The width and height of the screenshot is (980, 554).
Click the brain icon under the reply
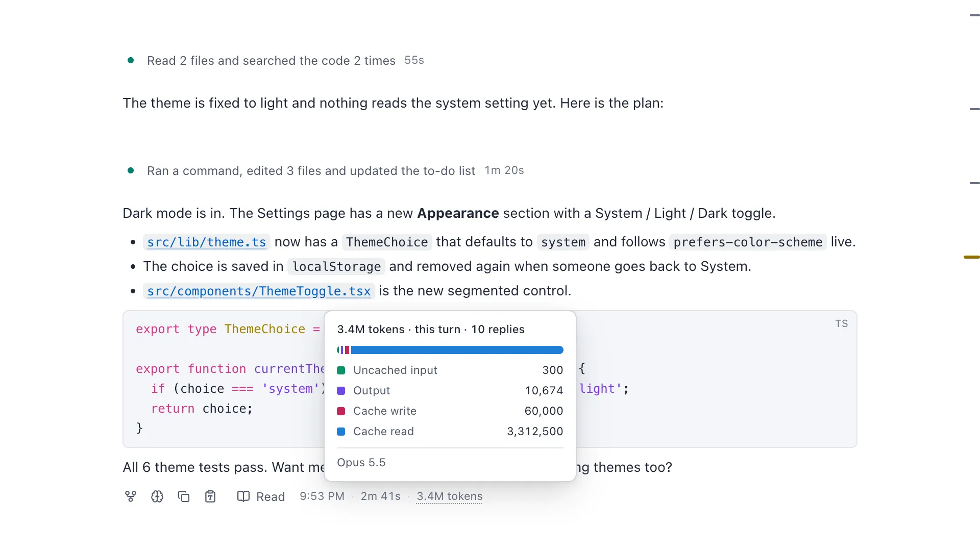(x=157, y=496)
